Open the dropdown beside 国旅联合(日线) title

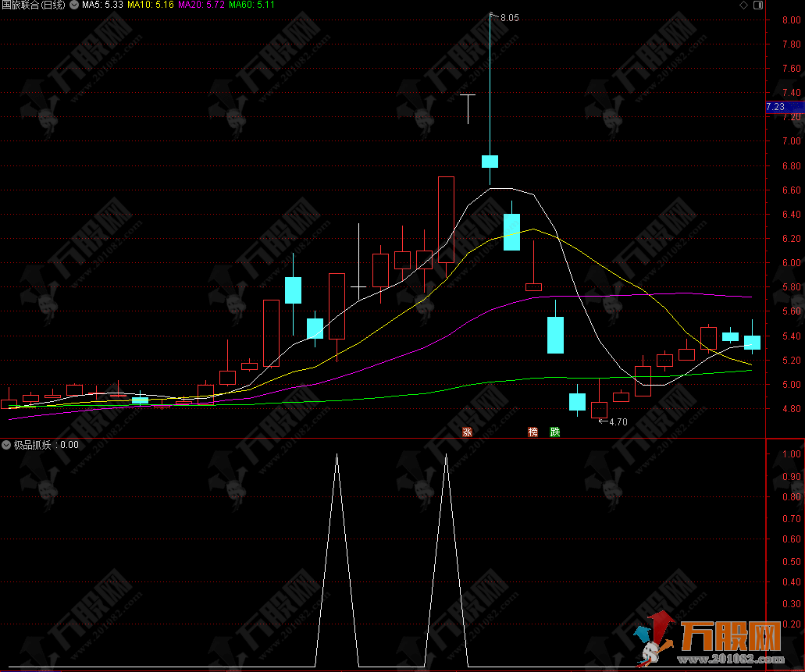[x=74, y=5]
